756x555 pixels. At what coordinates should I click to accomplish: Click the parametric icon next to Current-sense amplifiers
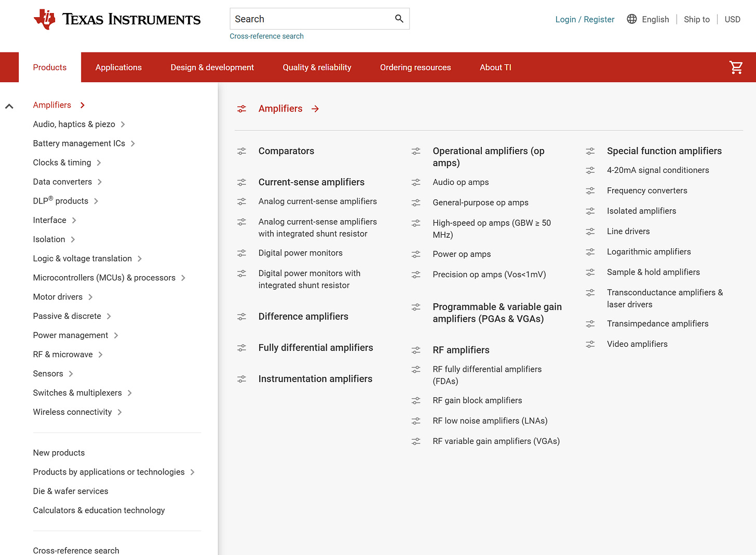[x=241, y=182]
